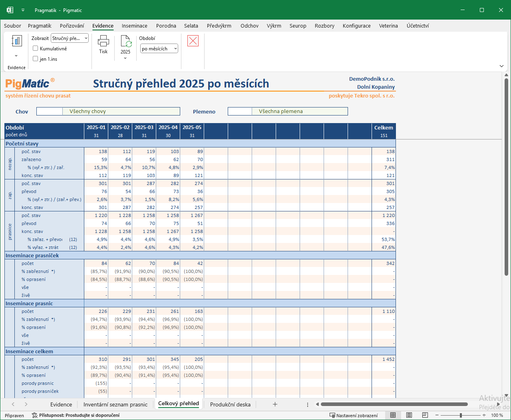This screenshot has width=511, height=420.
Task: Click zoom out minus button
Action: (436, 415)
